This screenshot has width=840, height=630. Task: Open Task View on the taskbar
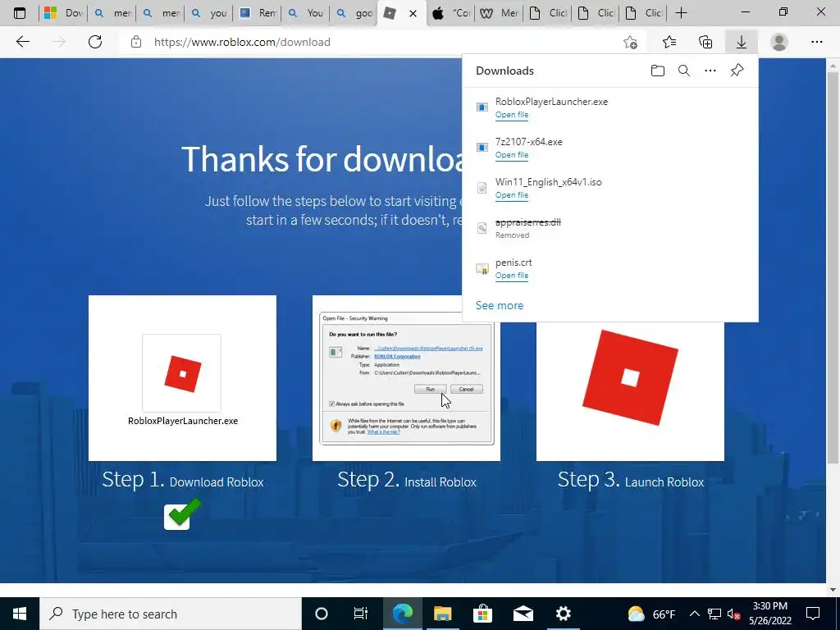click(361, 614)
